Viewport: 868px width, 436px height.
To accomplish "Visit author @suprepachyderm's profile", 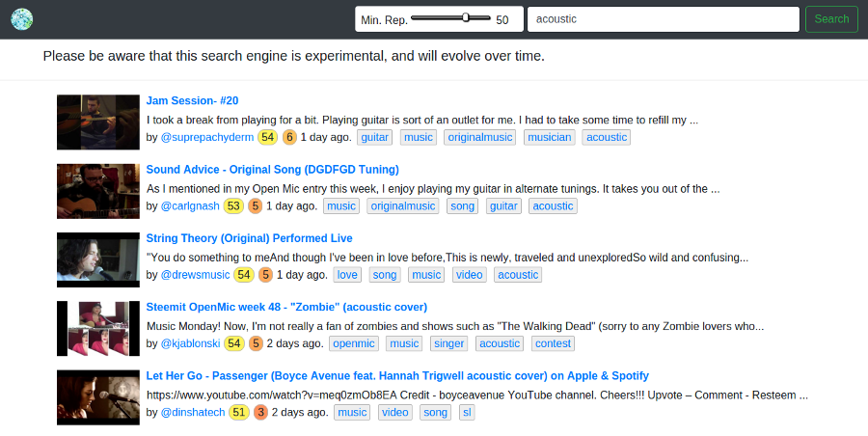I will tap(207, 137).
